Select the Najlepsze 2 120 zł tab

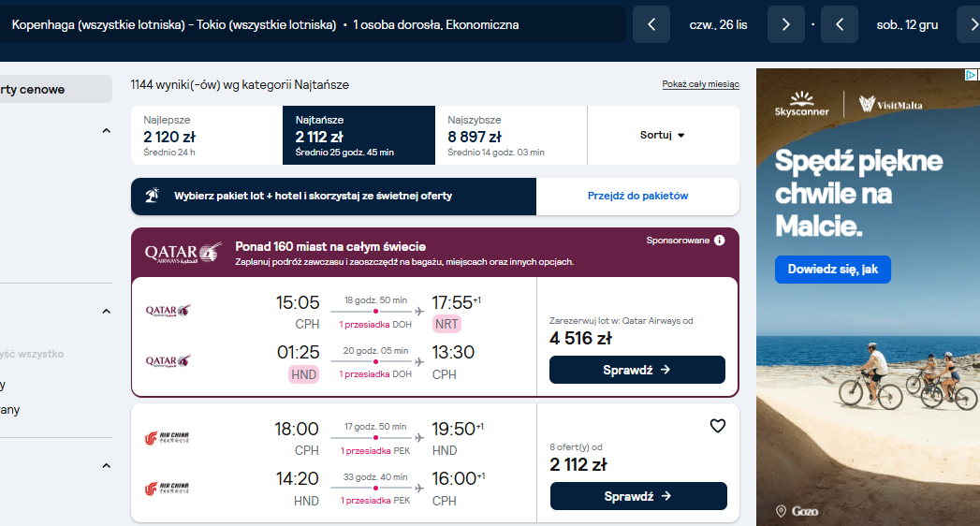[x=207, y=135]
